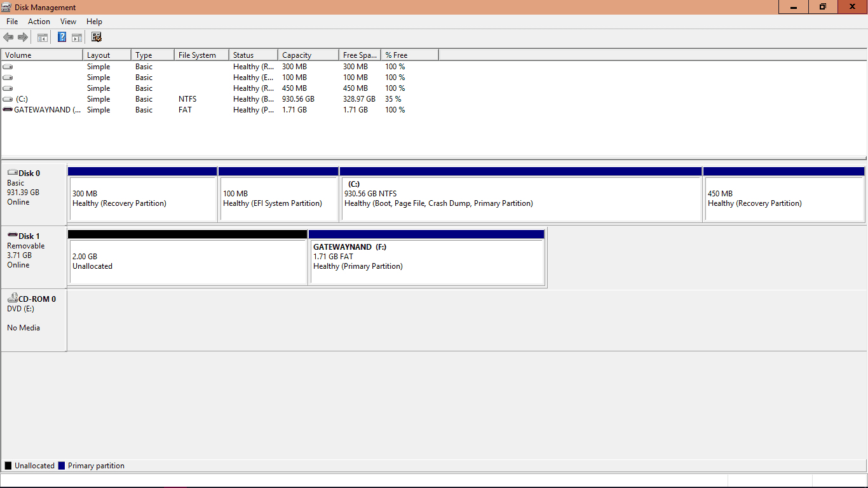Viewport: 868px width, 488px height.
Task: Select the Disk 1 Removable disk label
Action: 34,257
